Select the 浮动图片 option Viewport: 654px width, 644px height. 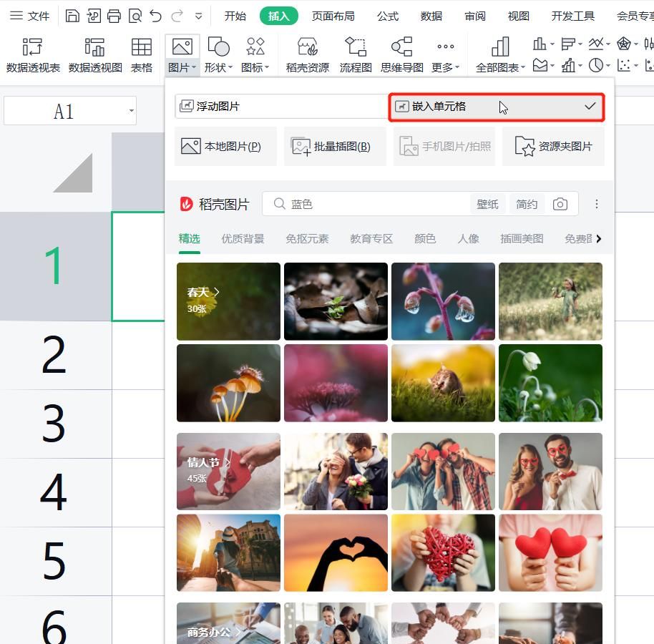(282, 107)
